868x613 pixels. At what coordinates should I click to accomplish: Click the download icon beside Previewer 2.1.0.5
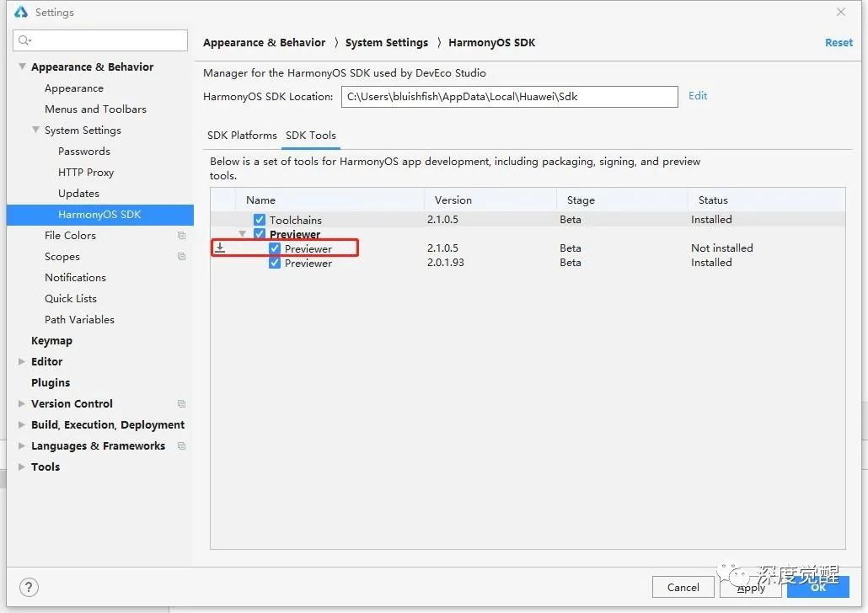click(220, 248)
